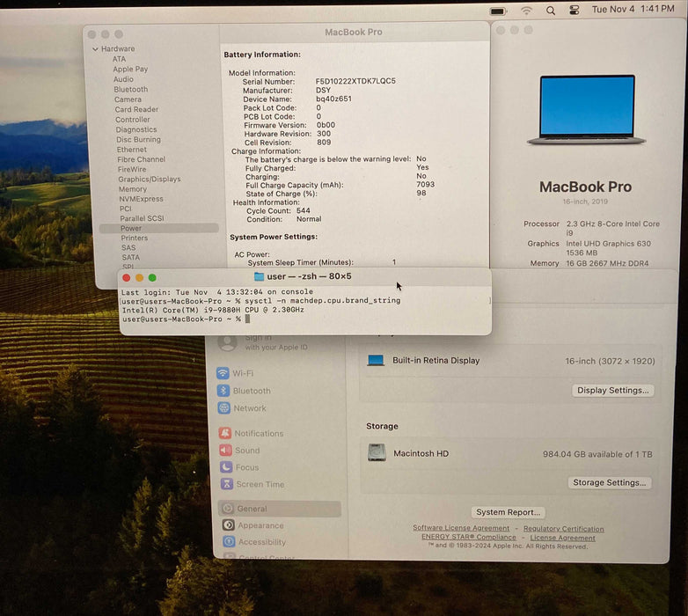Select Bluetooth in System Information hardware list
The height and width of the screenshot is (616, 688).
click(131, 89)
